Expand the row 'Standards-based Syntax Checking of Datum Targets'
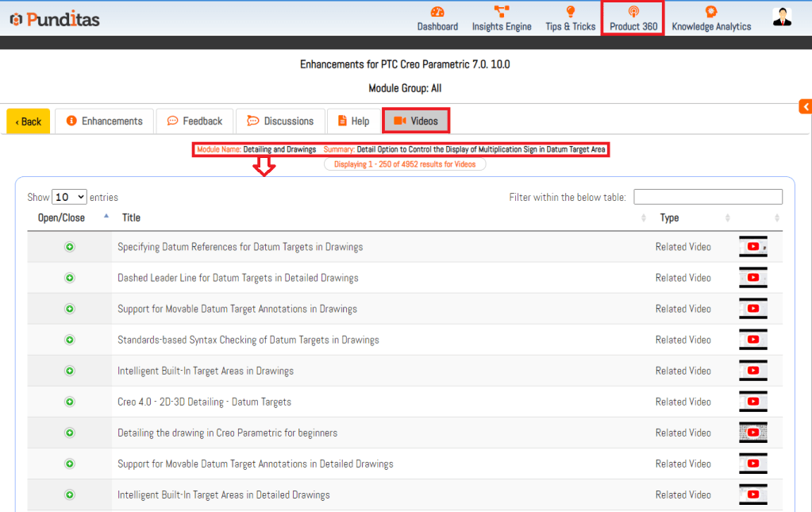812x512 pixels. (x=69, y=340)
